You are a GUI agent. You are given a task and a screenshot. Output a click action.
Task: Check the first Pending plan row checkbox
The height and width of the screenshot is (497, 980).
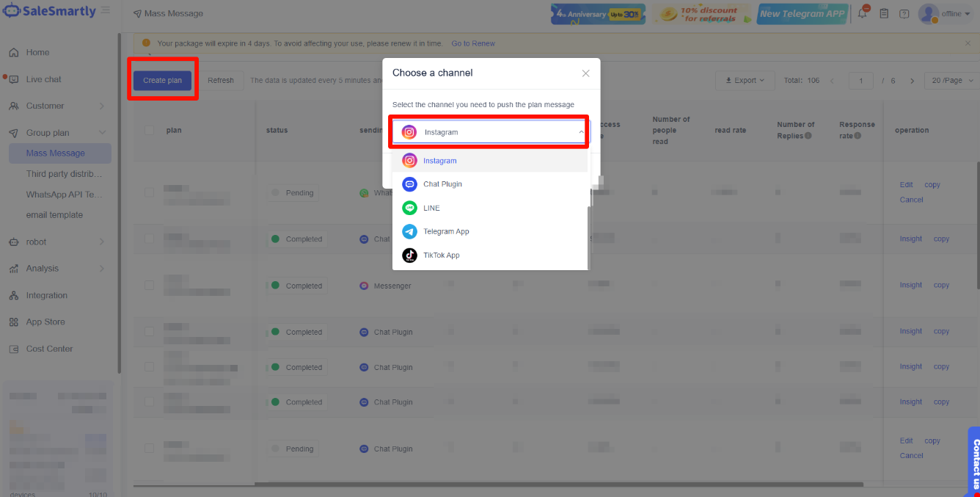[x=150, y=192]
